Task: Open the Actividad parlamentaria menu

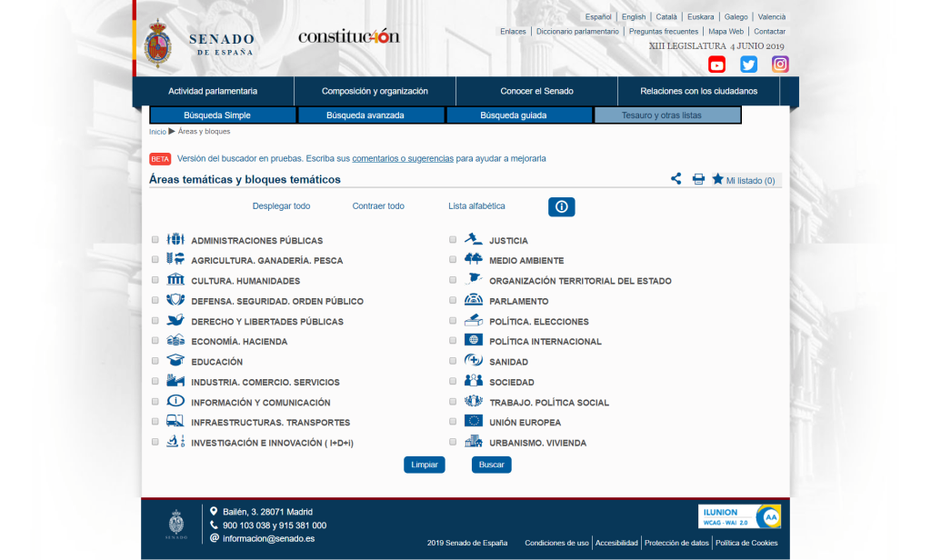Action: click(x=213, y=91)
